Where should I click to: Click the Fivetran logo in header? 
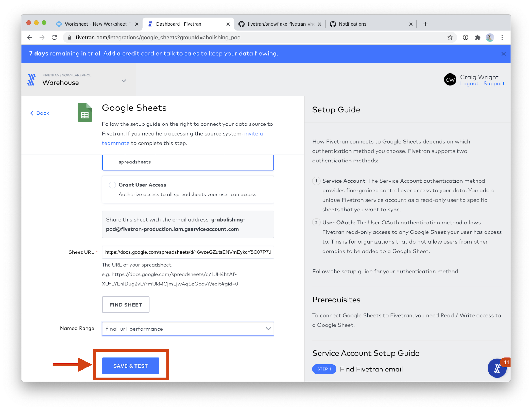(31, 80)
